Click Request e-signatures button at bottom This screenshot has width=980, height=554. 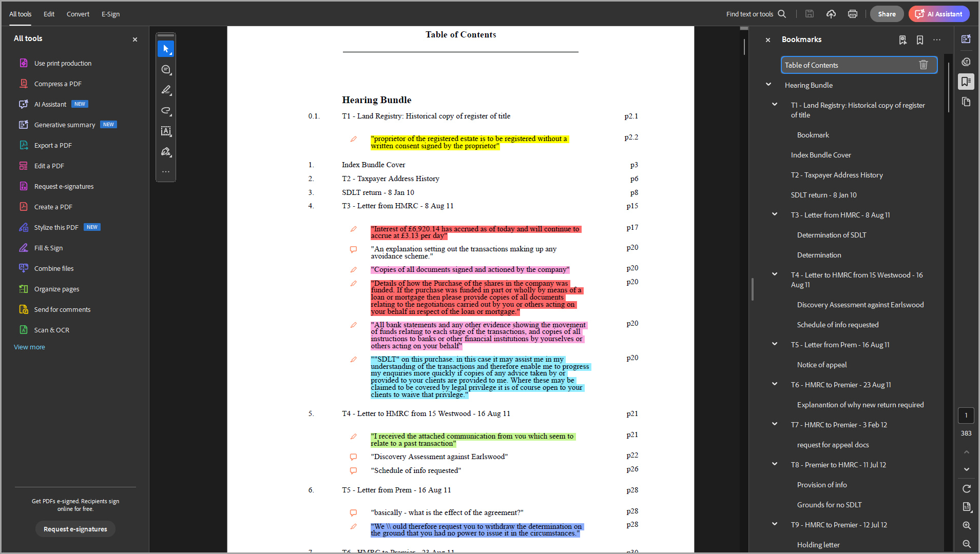pos(75,529)
